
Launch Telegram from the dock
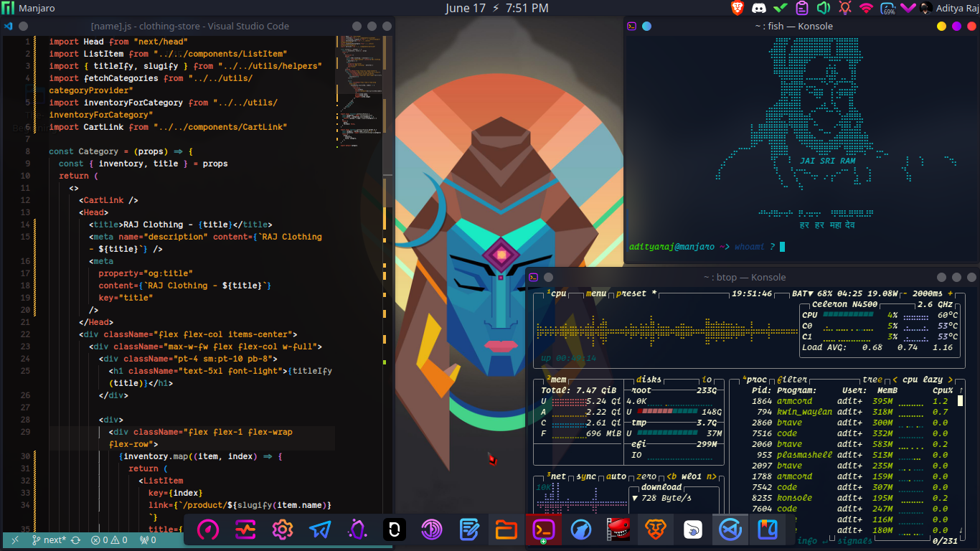click(x=320, y=530)
